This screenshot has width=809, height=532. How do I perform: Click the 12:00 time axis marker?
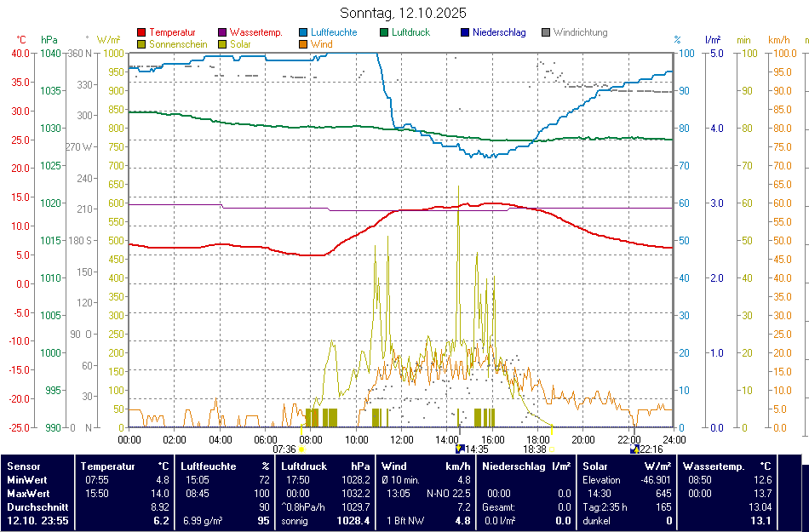402,439
